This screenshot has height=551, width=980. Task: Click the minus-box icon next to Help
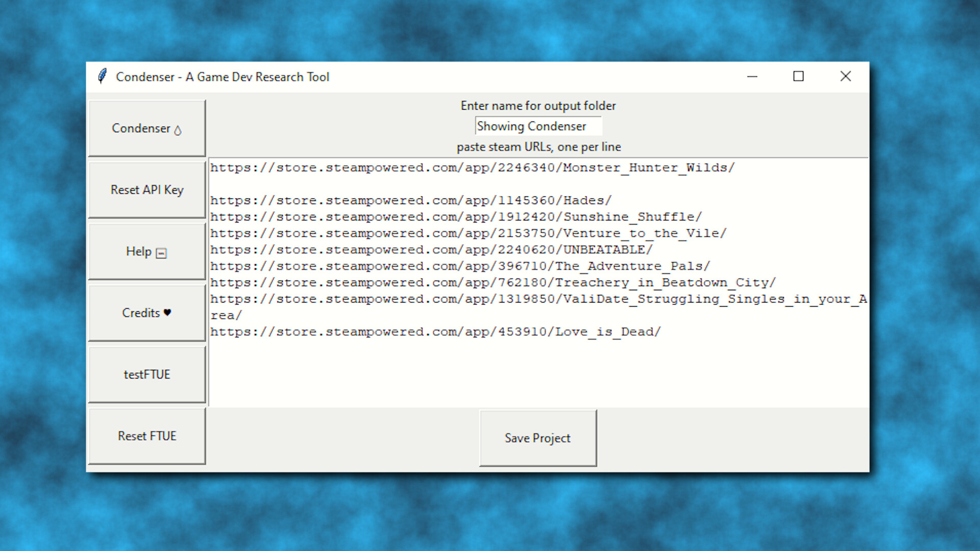click(x=161, y=253)
